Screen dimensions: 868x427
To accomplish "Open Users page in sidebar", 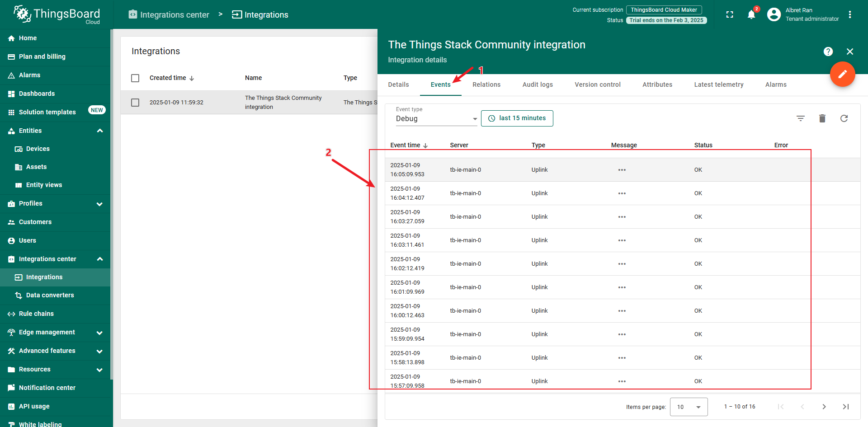I will pyautogui.click(x=55, y=241).
